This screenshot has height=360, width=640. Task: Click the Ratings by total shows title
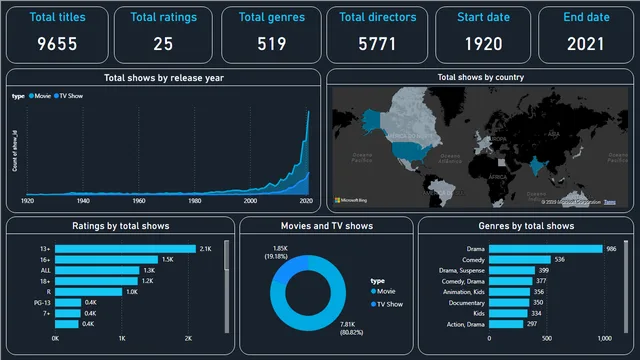click(x=120, y=226)
